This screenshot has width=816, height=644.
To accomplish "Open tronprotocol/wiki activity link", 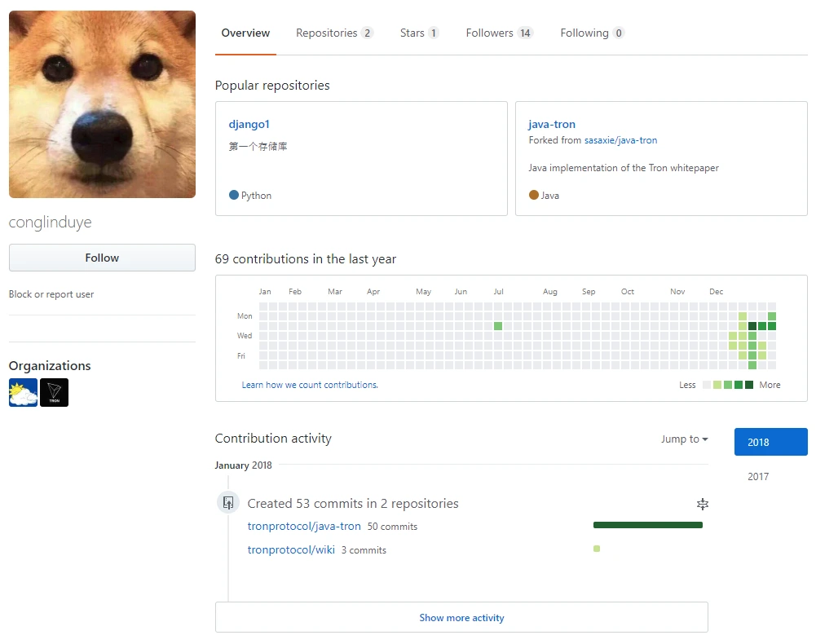I will click(291, 549).
